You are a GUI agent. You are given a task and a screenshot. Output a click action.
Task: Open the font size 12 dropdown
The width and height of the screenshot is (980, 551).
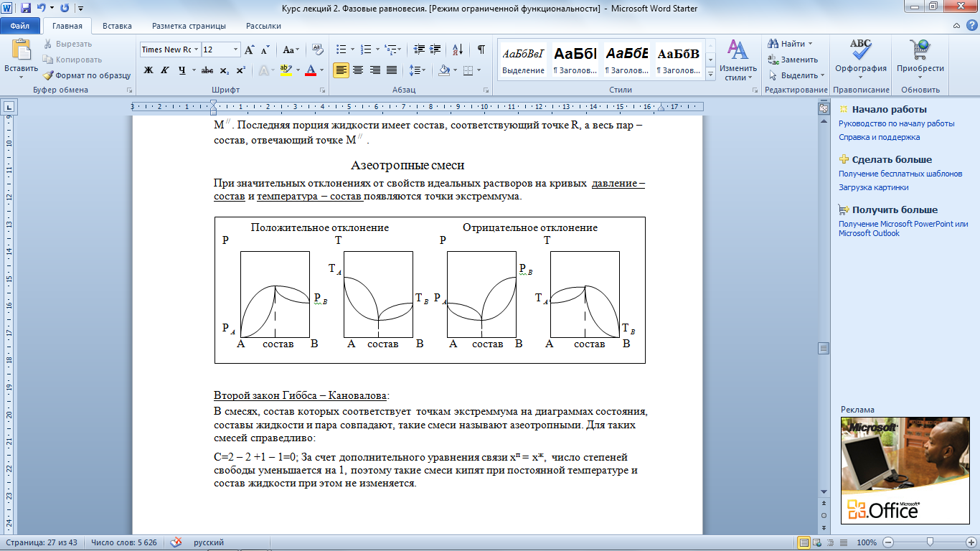point(235,50)
